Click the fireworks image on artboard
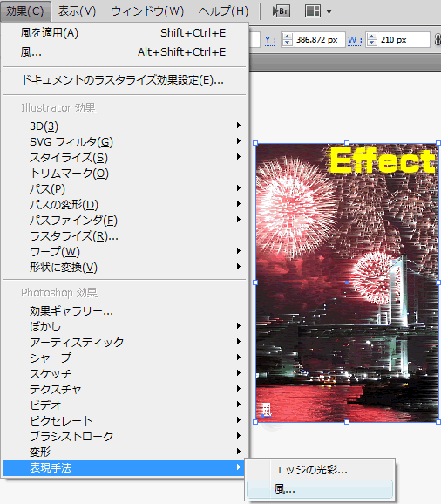441x504 pixels. pos(347,283)
